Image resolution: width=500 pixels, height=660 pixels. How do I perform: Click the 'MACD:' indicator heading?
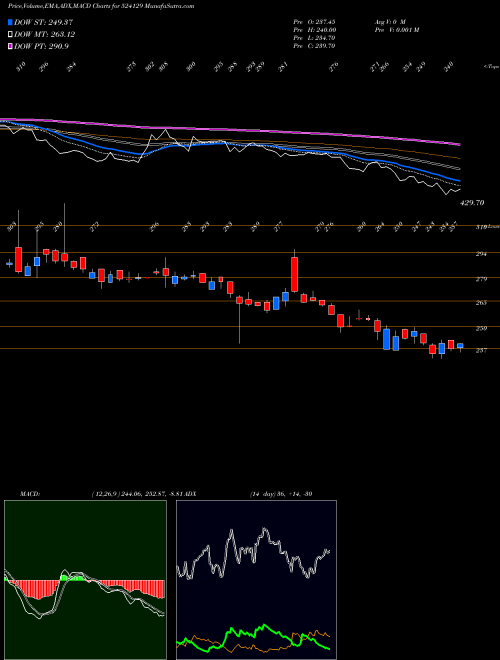click(x=30, y=494)
